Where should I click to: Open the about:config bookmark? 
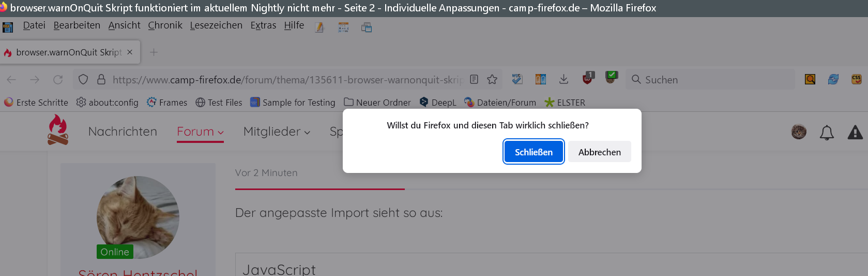(108, 103)
